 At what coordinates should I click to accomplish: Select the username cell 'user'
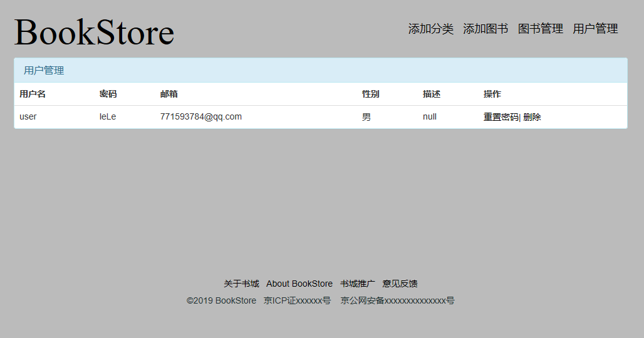click(x=28, y=116)
